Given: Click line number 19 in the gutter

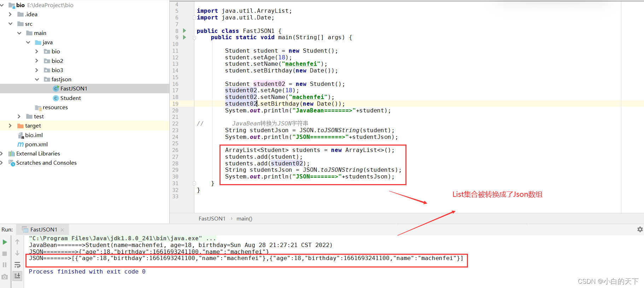Looking at the screenshot, I should [x=175, y=104].
